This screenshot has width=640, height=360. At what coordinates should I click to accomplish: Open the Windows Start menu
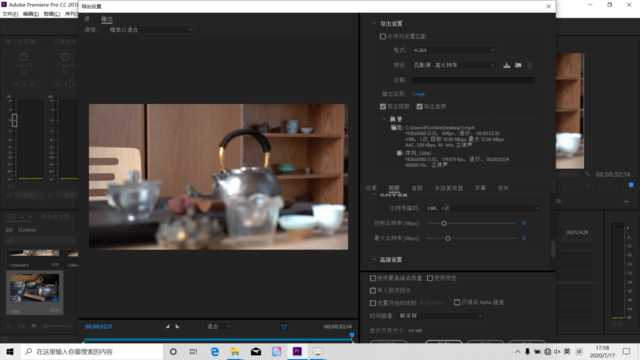[10, 351]
